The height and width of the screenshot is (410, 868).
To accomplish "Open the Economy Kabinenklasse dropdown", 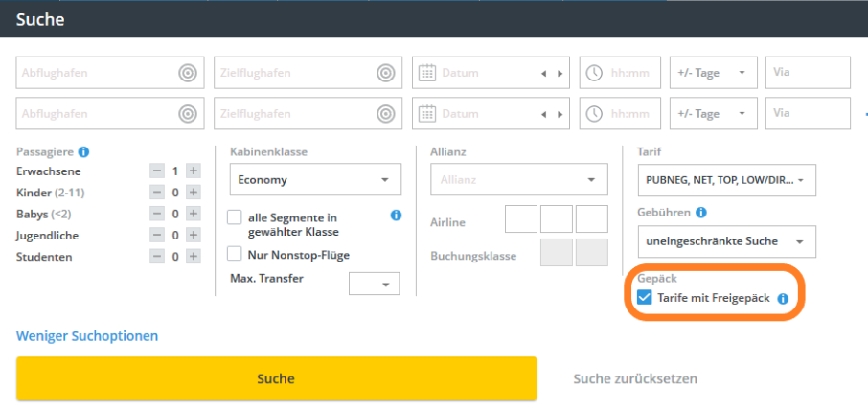I will click(315, 179).
